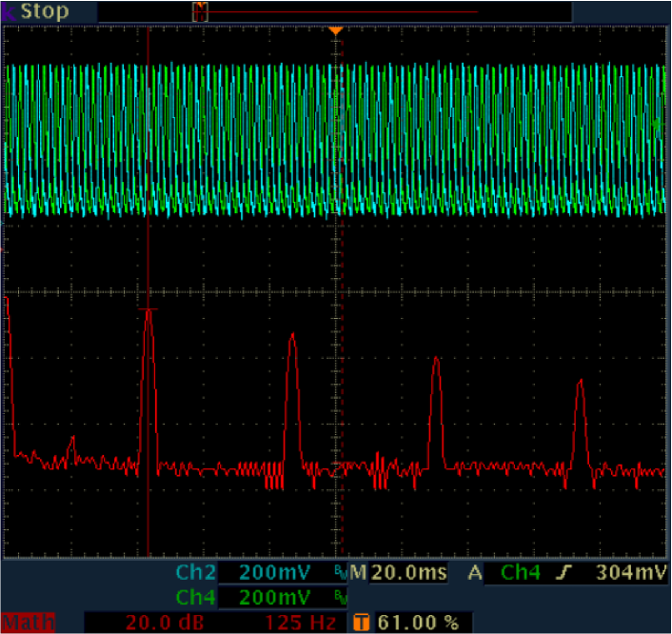The width and height of the screenshot is (672, 634).
Task: Select the green Ch4 channel label
Action: tap(196, 598)
